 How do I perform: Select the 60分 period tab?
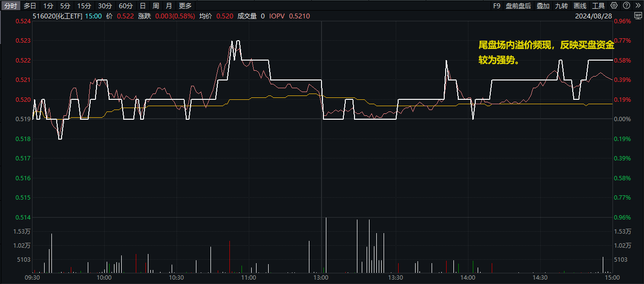126,6
